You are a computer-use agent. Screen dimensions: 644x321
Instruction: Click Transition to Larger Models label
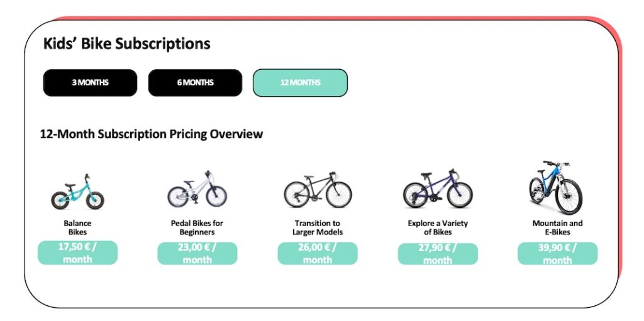(x=318, y=228)
